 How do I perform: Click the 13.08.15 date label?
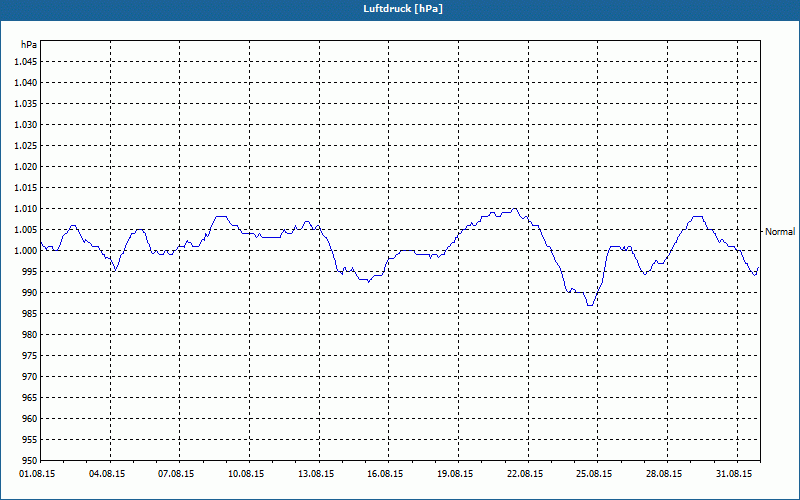[x=316, y=474]
